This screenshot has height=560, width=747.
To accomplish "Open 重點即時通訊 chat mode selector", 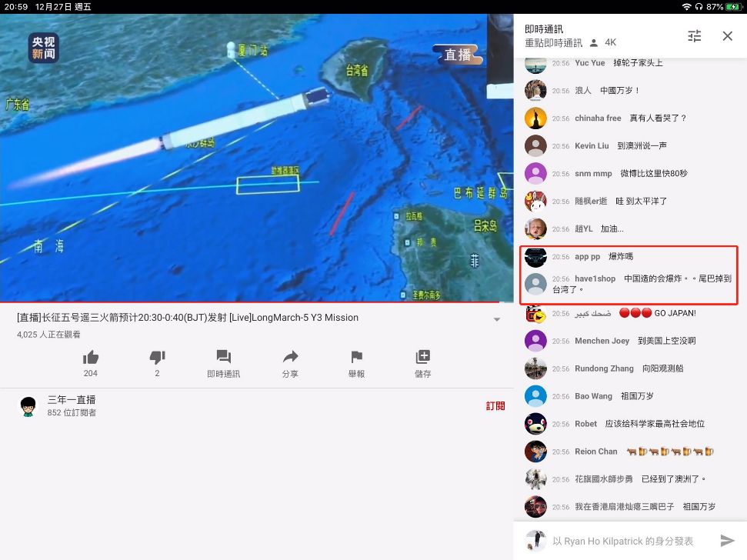I will [x=553, y=43].
